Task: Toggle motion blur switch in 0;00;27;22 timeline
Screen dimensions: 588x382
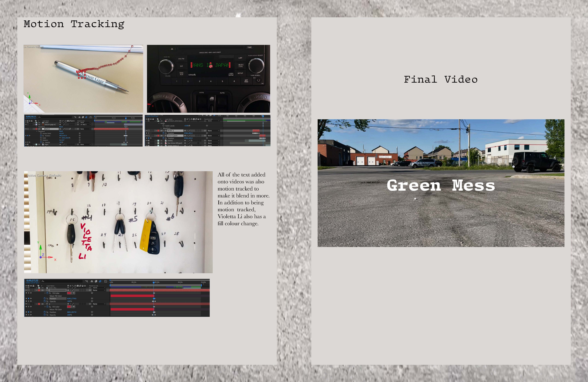Action: tap(100, 281)
